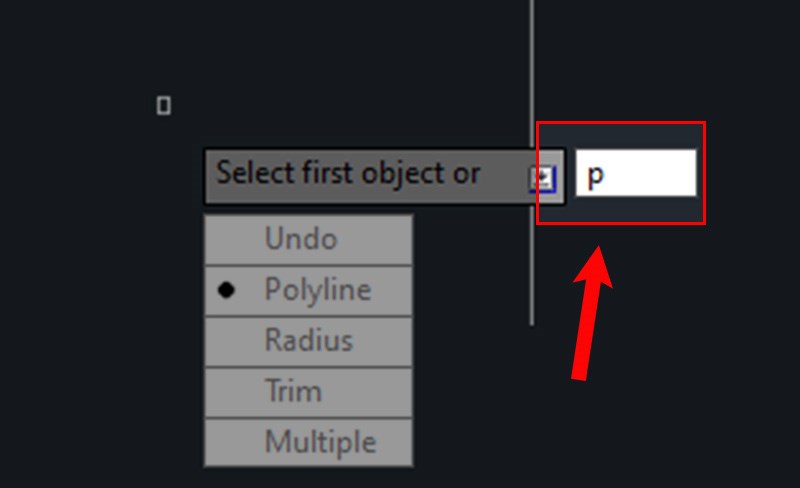Click the "Select first object or" prompt text
This screenshot has height=488, width=800.
pyautogui.click(x=348, y=174)
